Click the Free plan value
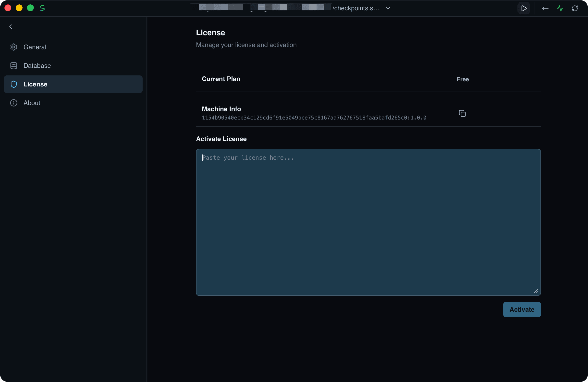Screen dimensions: 588x382 pos(463,79)
